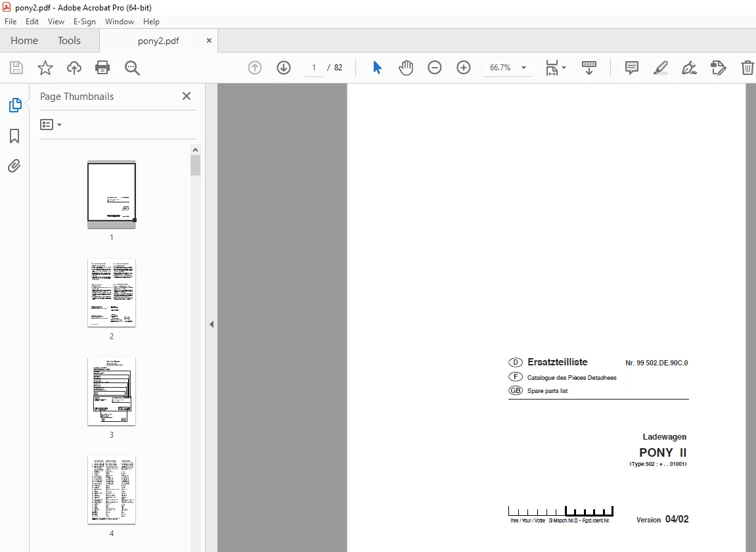Open the Bookmarks panel
Screen dimensions: 756x552
pos(14,136)
